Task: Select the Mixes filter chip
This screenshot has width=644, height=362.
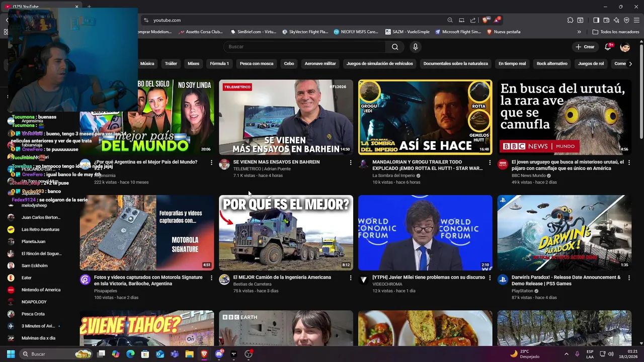Action: tap(193, 63)
